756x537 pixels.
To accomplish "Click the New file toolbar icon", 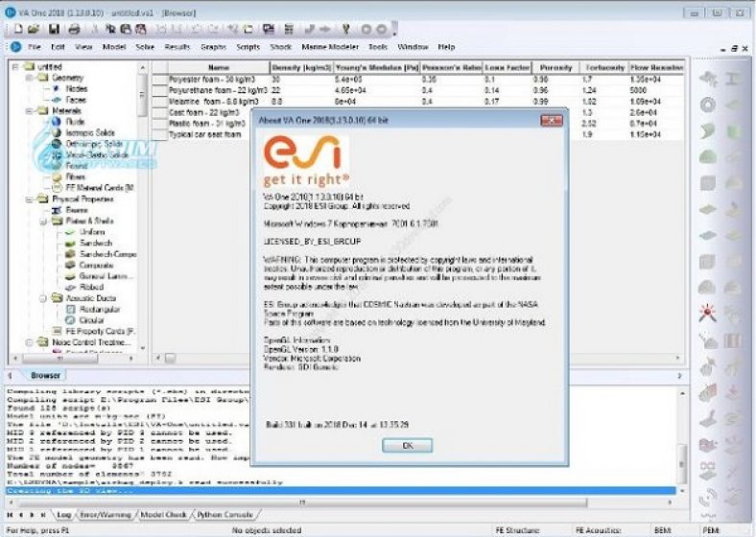I will [x=18, y=29].
